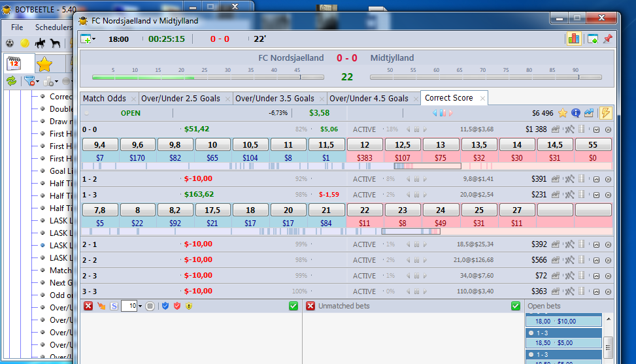
Task: Click the yellow warning shield icon
Action: tap(189, 306)
